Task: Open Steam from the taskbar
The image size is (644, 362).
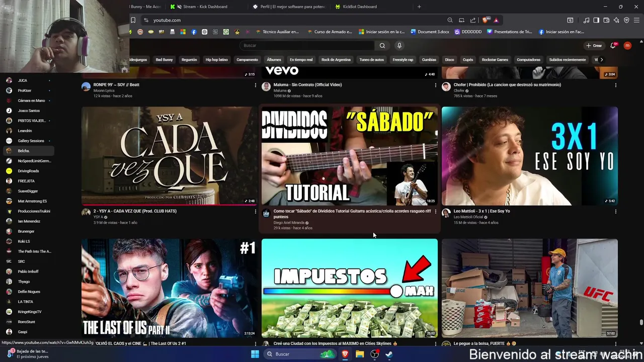Action: (389, 354)
